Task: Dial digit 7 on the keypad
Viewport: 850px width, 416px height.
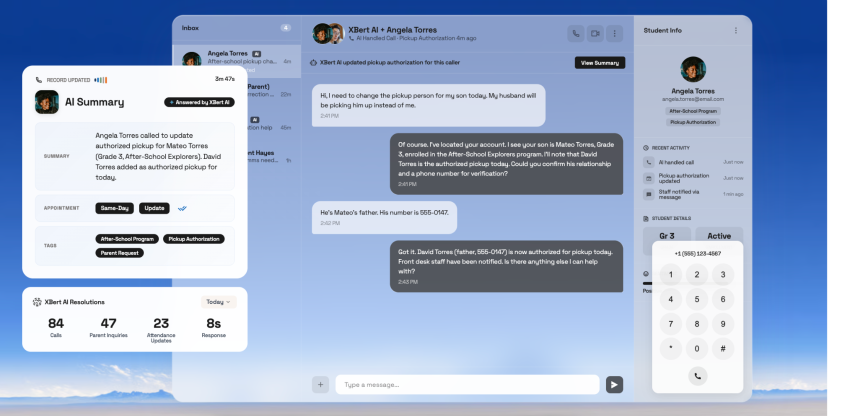Action: pyautogui.click(x=671, y=324)
